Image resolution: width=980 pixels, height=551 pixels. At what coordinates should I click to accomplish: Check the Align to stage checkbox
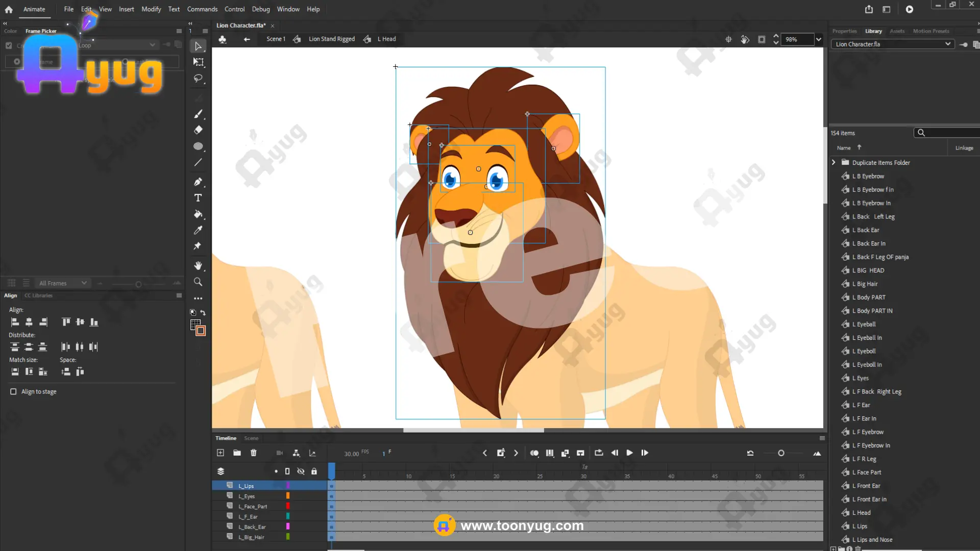[x=13, y=391]
